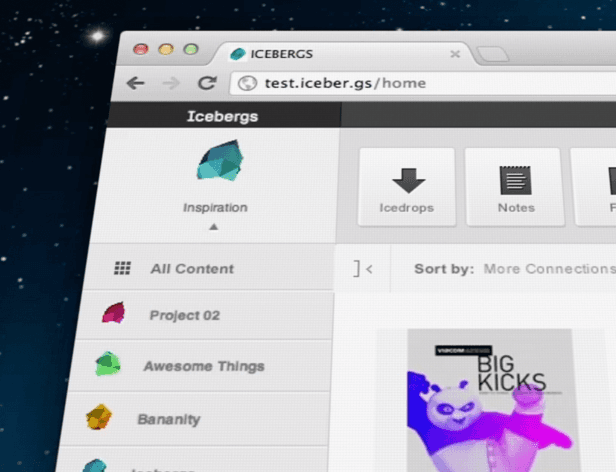Screen dimensions: 616x472
Task: Open the Big Kicks panda thumbnail
Action: [x=492, y=400]
